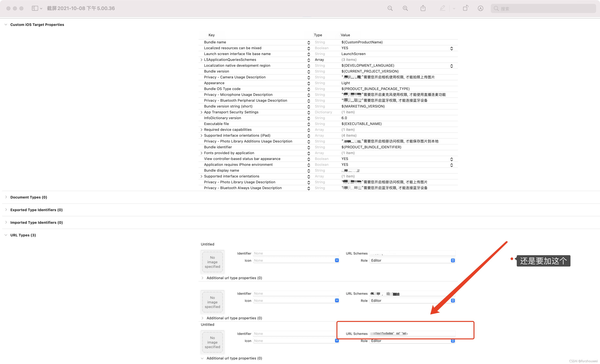Open Role Editor dropdown of first URL type
Image resolution: width=600 pixels, height=364 pixels.
point(453,261)
